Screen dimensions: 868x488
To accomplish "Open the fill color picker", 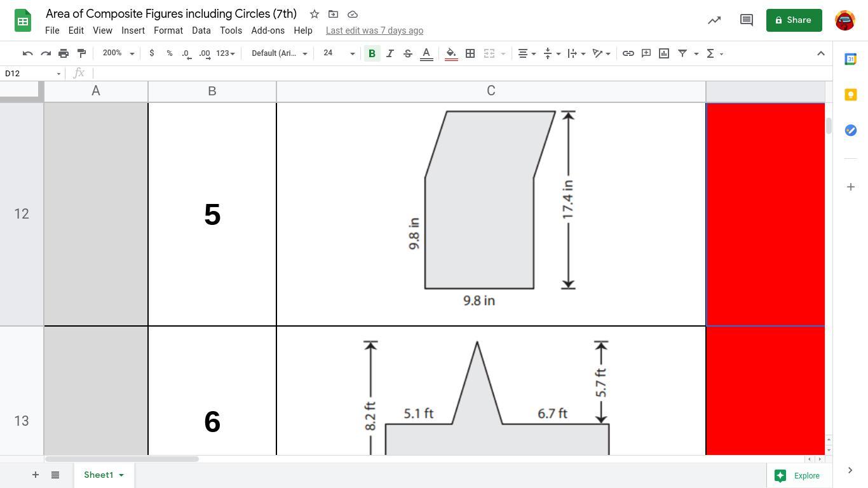I will tap(451, 53).
